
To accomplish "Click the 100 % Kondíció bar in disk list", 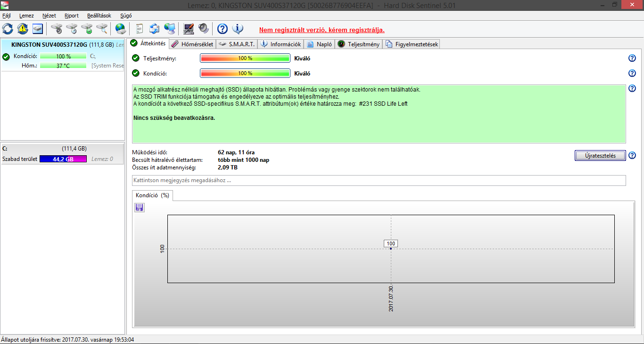I will [x=63, y=56].
